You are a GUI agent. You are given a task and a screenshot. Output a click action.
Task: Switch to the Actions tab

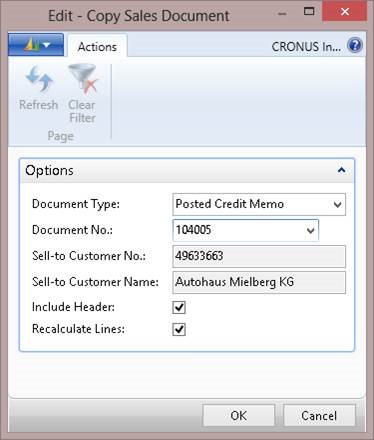point(97,47)
